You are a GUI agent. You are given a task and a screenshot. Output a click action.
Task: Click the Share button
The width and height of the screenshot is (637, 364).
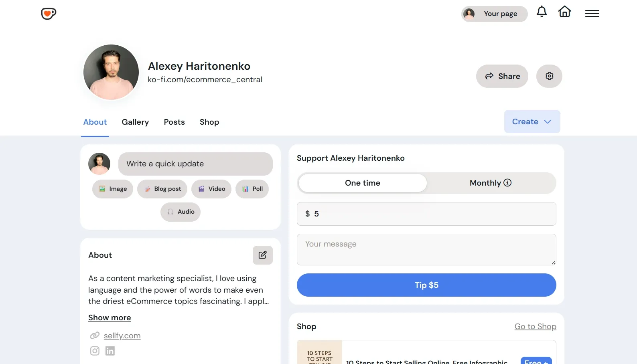(x=502, y=76)
